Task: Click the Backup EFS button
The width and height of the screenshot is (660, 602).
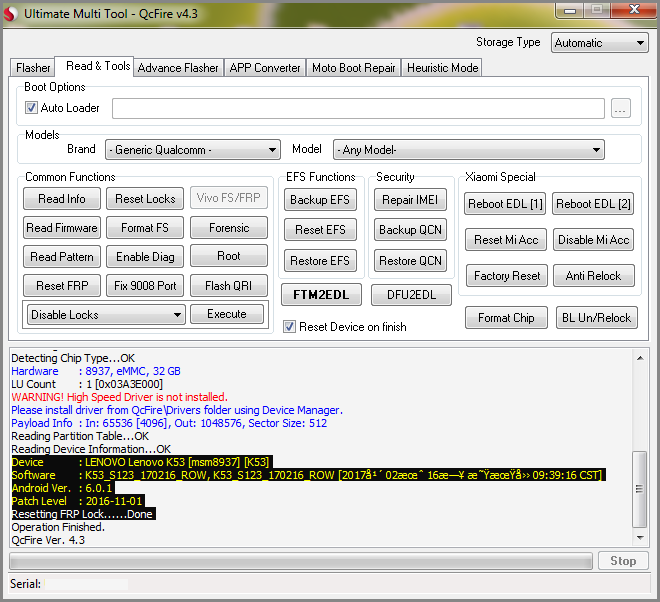Action: [x=320, y=200]
